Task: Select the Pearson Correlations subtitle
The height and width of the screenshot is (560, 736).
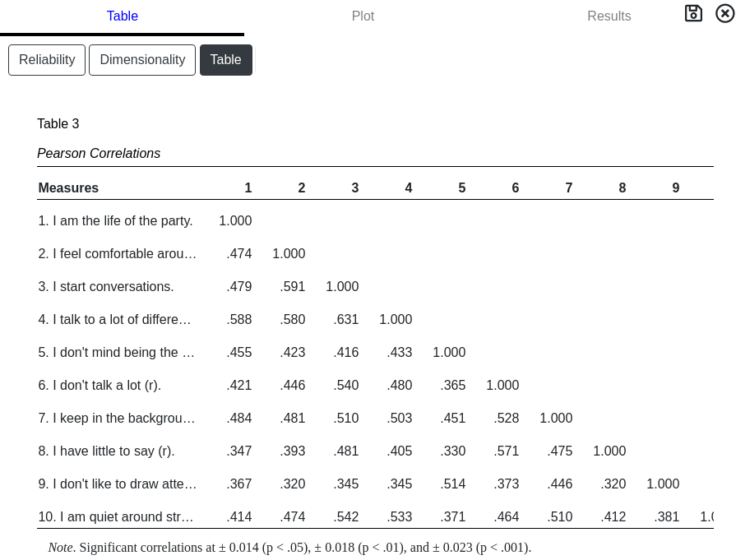Action: (99, 153)
